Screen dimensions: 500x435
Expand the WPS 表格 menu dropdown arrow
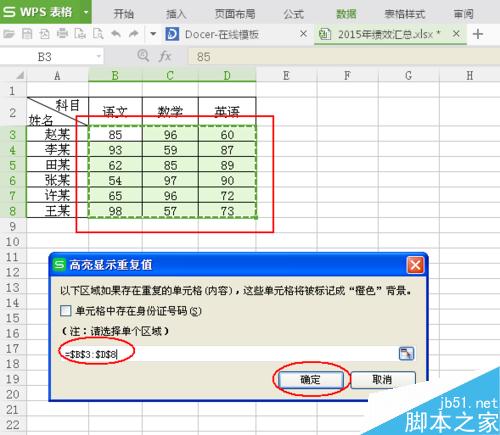[x=86, y=12]
